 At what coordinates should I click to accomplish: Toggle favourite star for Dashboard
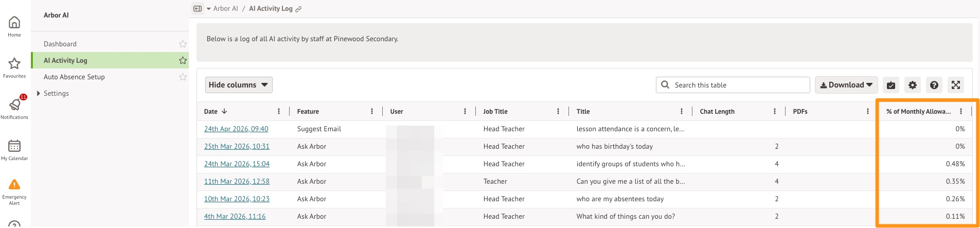[183, 44]
